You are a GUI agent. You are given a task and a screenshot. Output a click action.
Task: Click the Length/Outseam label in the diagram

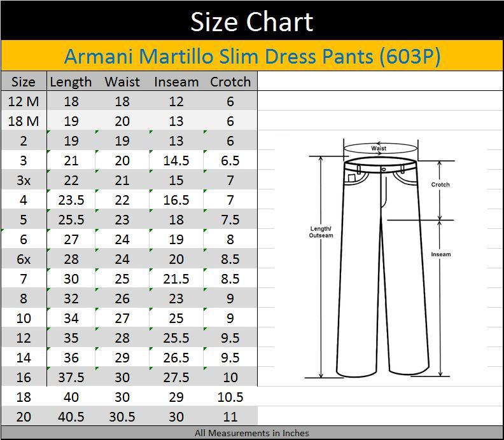tap(321, 232)
